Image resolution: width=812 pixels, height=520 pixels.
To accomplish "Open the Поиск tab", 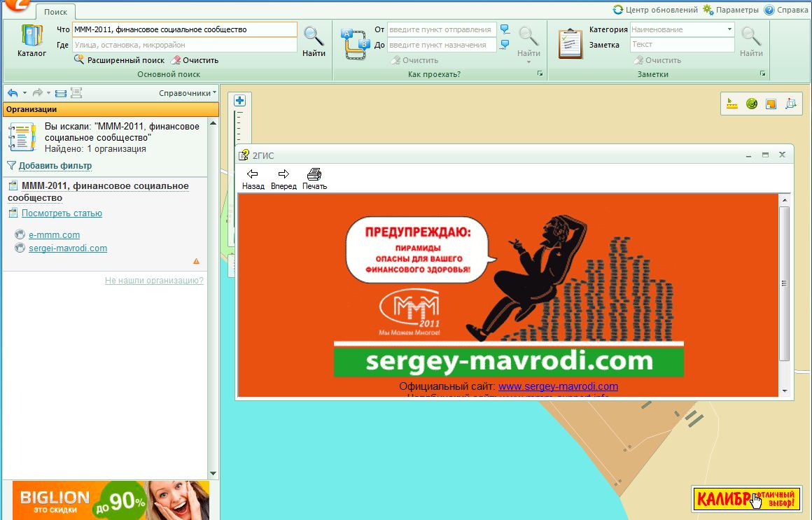I will (55, 13).
